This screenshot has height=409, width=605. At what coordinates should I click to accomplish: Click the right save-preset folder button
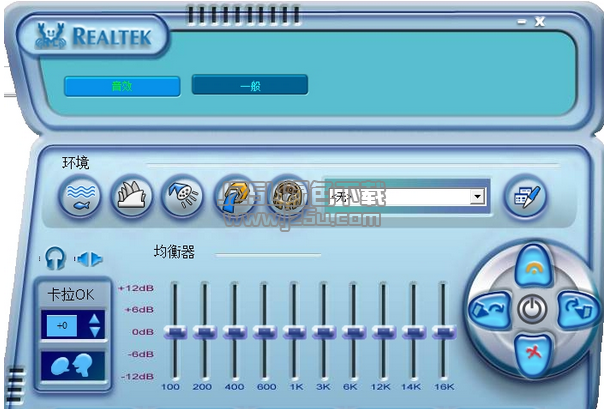[578, 309]
